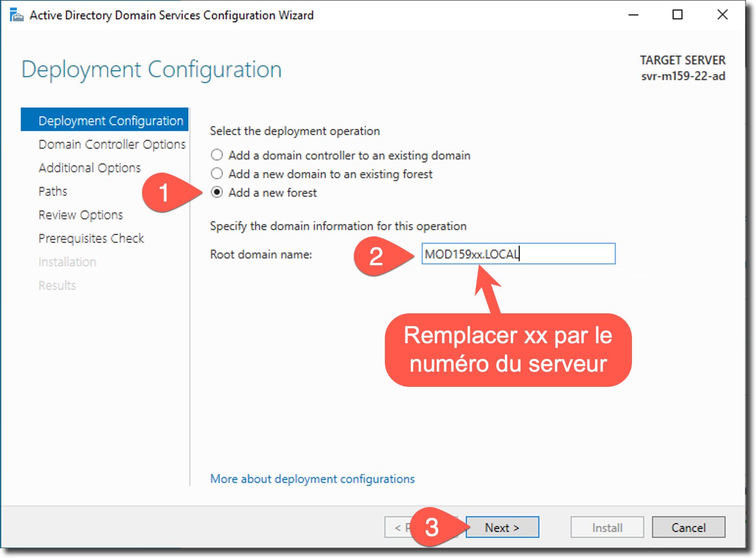
Task: Click the Select the deployment operation text
Action: pyautogui.click(x=295, y=131)
